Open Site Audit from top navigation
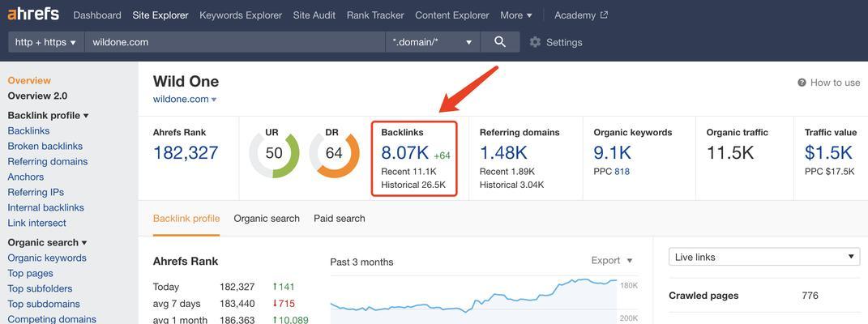Image resolution: width=868 pixels, height=324 pixels. click(x=314, y=15)
